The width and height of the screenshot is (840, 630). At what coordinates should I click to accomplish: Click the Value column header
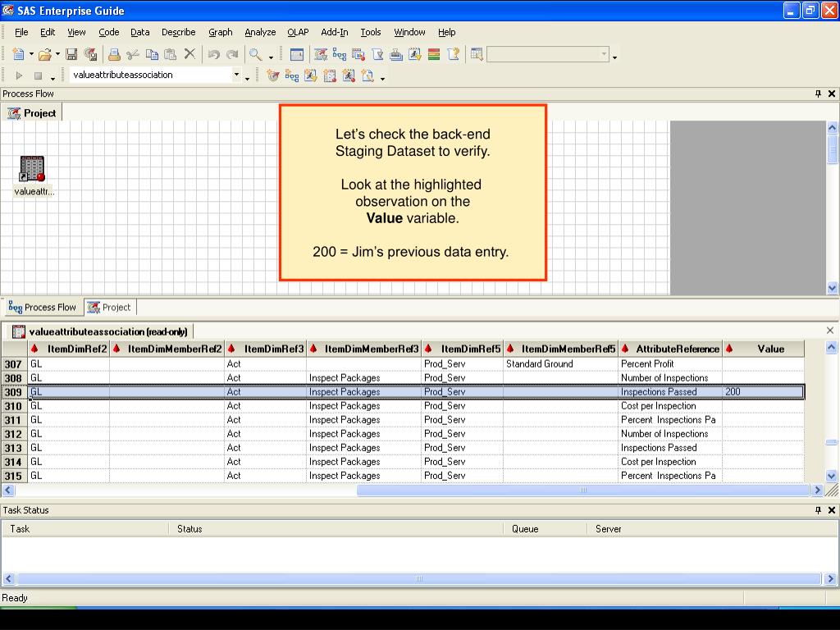[x=763, y=349]
